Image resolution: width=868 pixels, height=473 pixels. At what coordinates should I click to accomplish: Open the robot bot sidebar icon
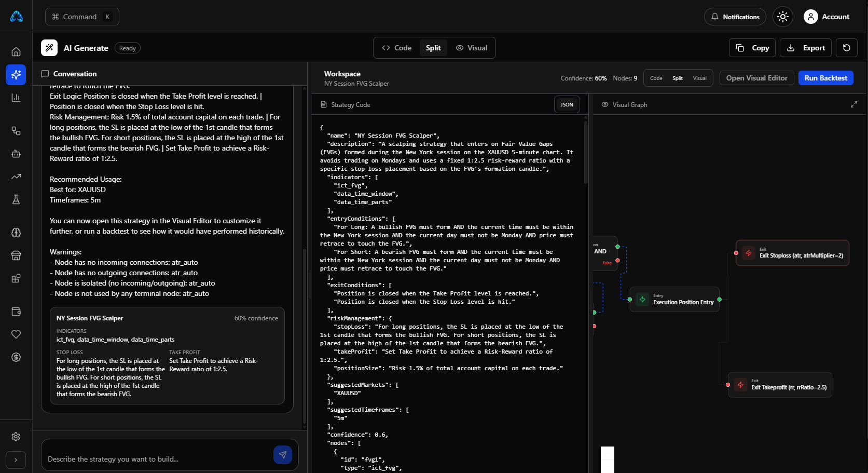pos(16,154)
